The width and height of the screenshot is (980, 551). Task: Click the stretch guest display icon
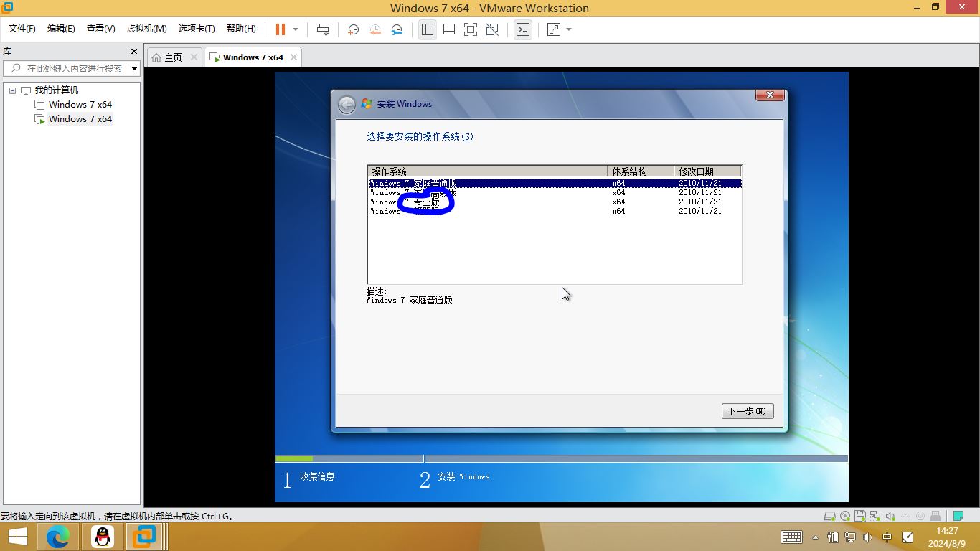pyautogui.click(x=554, y=29)
